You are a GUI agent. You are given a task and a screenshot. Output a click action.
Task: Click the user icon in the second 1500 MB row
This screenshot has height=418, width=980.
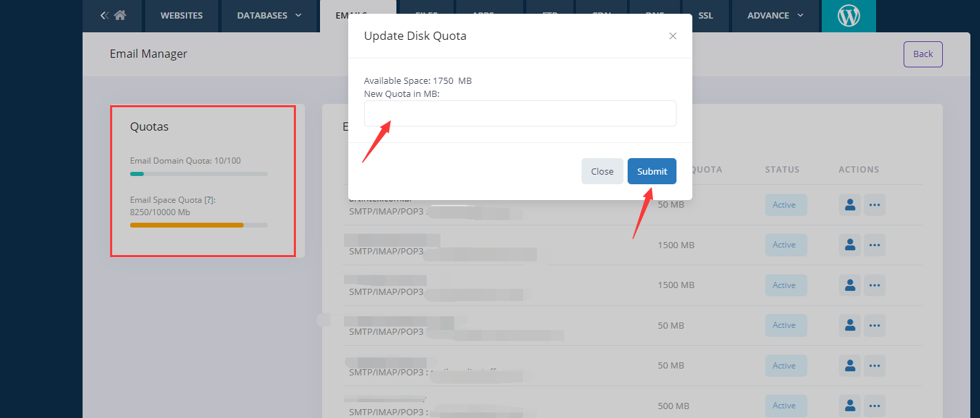click(849, 285)
